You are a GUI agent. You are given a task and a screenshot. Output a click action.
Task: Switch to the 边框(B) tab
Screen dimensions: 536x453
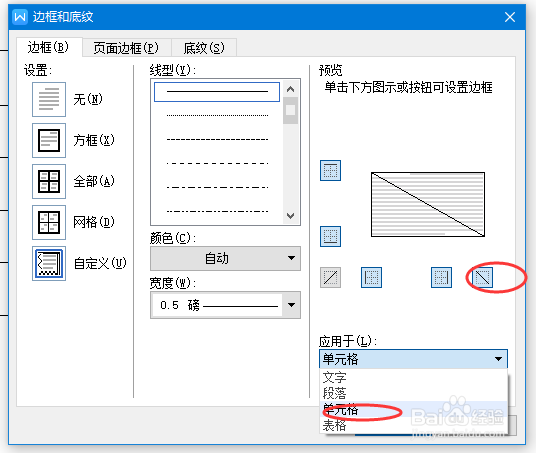pyautogui.click(x=49, y=47)
